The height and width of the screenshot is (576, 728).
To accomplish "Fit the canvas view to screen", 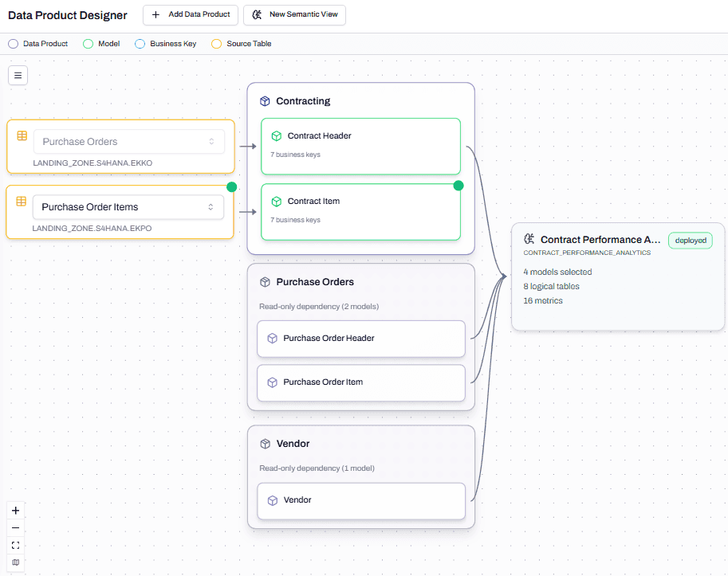I will pos(15,546).
